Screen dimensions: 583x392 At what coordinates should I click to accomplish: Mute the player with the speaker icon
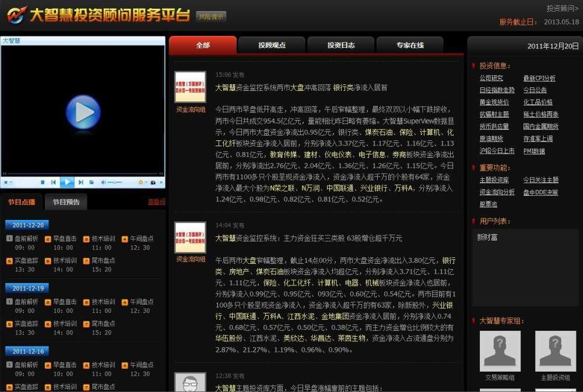click(103, 182)
